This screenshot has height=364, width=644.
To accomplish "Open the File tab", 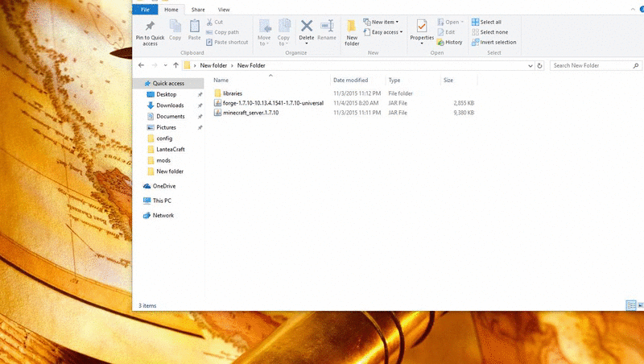I will point(145,10).
